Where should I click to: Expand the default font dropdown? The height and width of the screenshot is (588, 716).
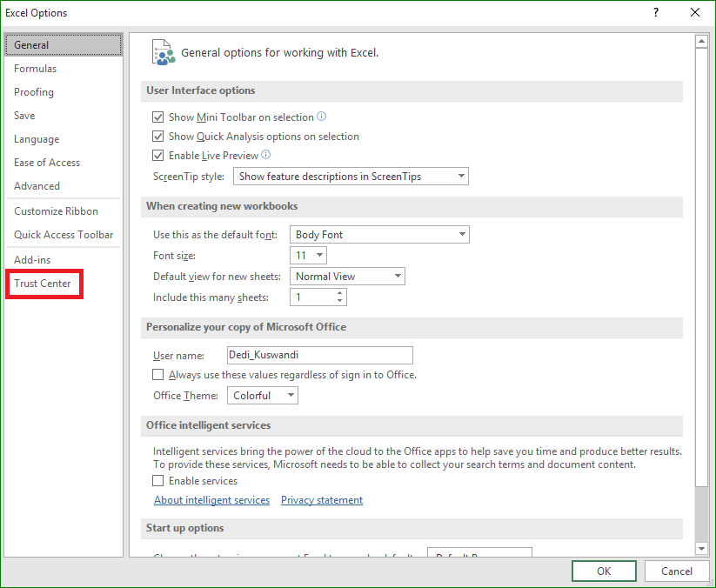point(379,235)
